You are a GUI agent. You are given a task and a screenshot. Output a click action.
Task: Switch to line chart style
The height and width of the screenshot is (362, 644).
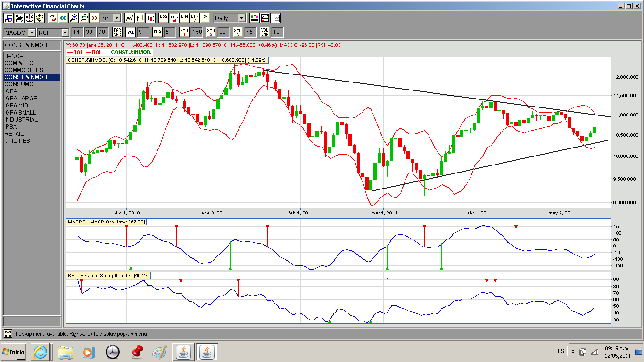tap(130, 18)
